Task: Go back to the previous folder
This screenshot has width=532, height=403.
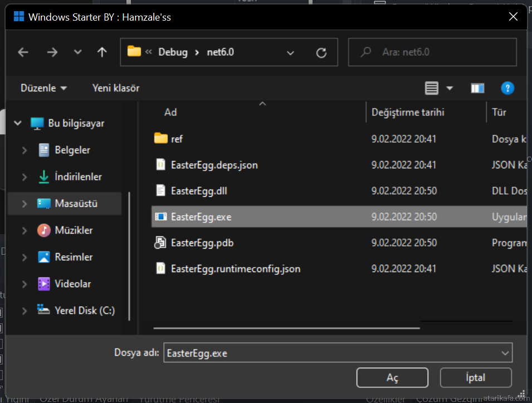Action: [23, 52]
